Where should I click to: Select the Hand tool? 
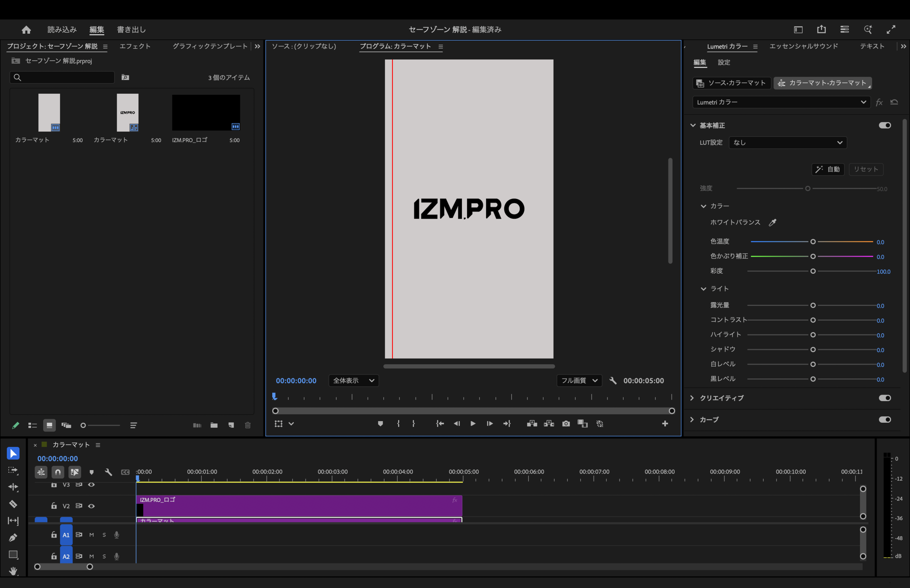pos(13,571)
